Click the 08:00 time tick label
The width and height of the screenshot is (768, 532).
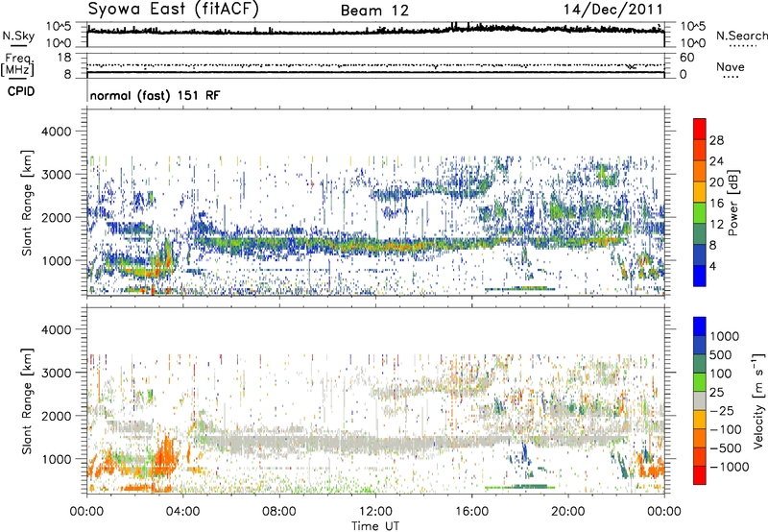279,512
